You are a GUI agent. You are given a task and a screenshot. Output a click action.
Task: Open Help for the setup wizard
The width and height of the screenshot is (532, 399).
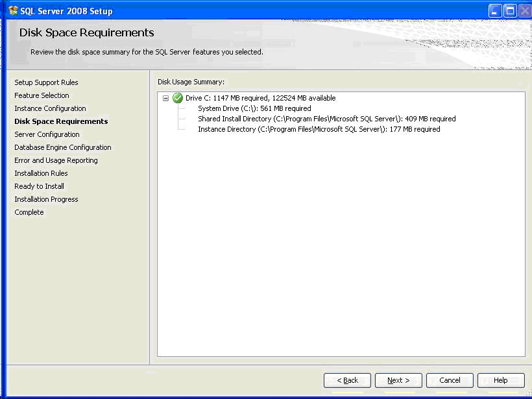[x=500, y=380]
